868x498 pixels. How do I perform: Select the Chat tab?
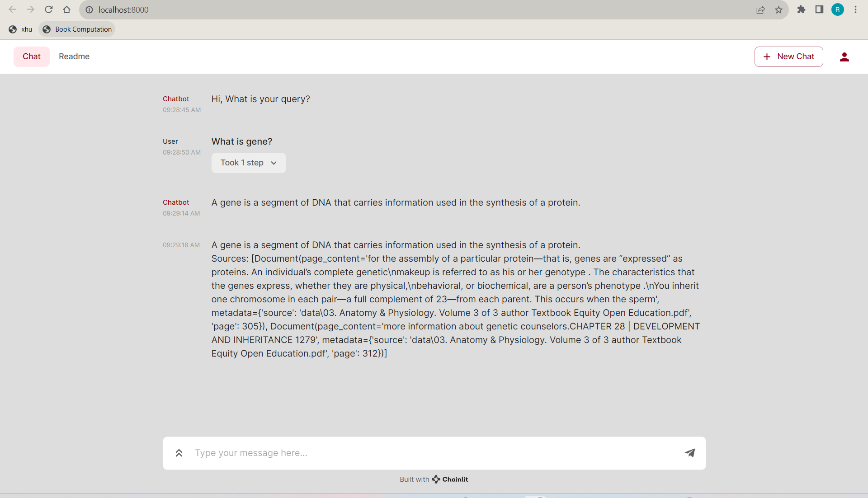click(31, 56)
